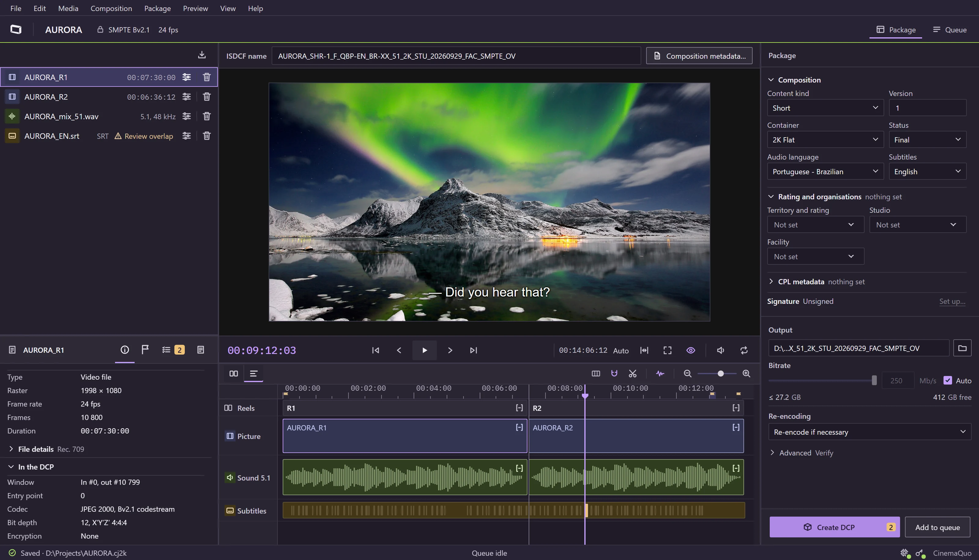Switch to the Queue tab

pos(949,30)
